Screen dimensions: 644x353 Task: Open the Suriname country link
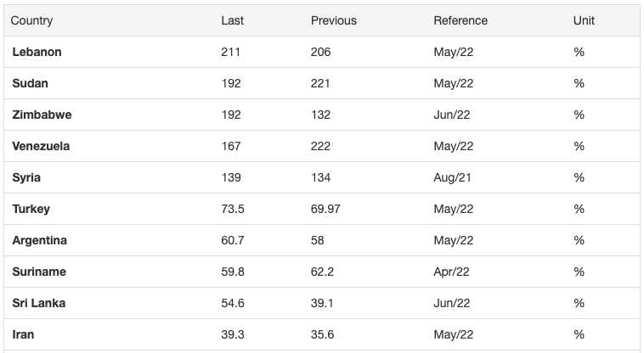39,272
